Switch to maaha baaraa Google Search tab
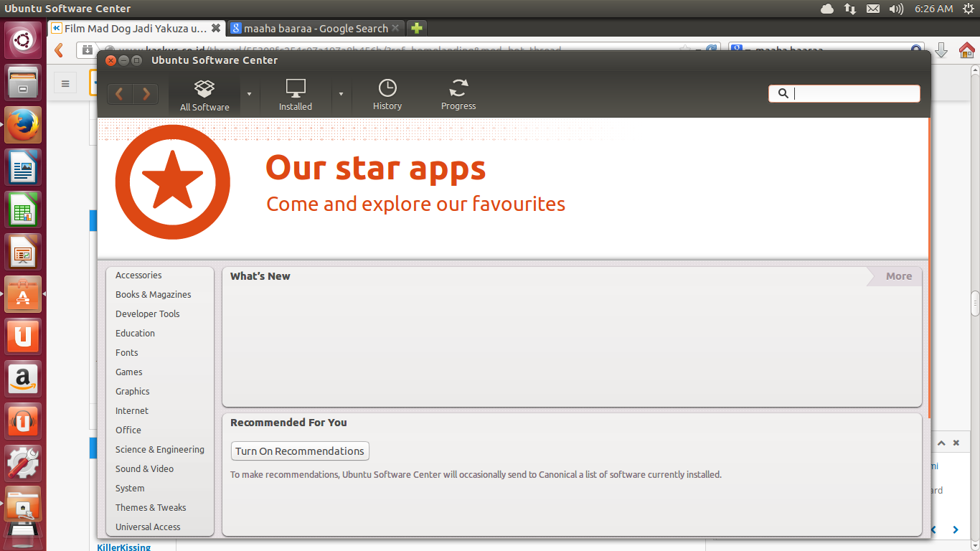 coord(315,29)
